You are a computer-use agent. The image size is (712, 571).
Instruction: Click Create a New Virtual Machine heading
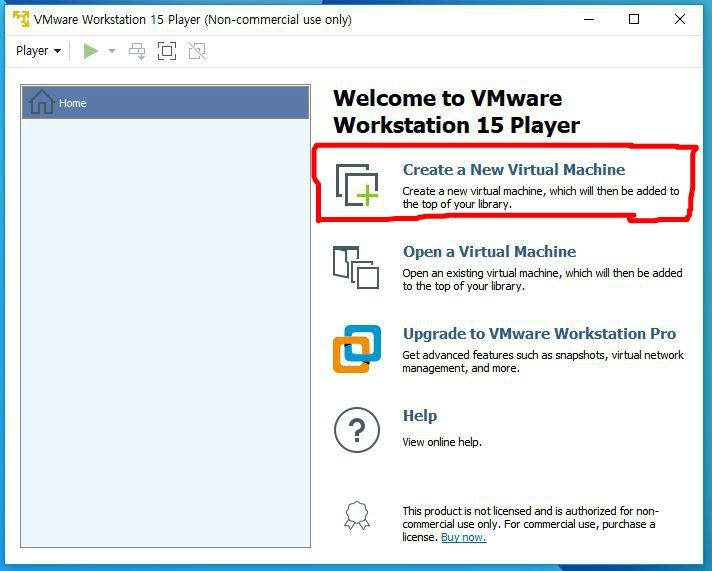coord(514,169)
